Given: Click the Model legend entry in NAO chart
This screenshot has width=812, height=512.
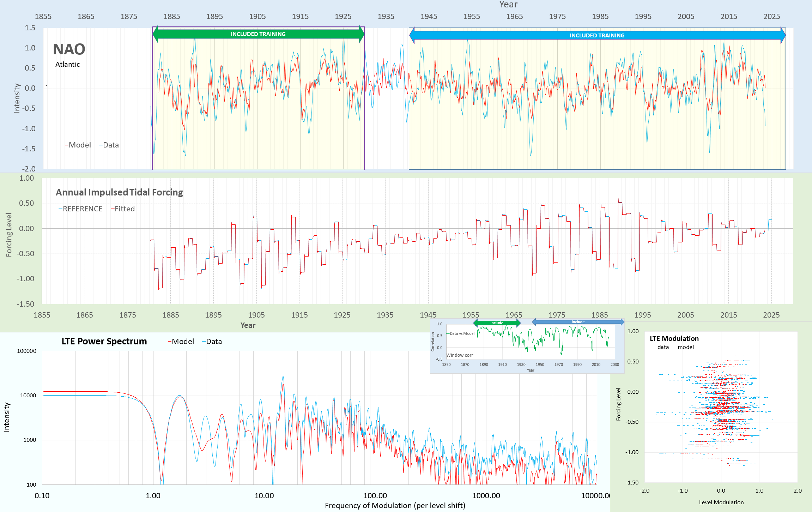Looking at the screenshot, I should pos(78,145).
